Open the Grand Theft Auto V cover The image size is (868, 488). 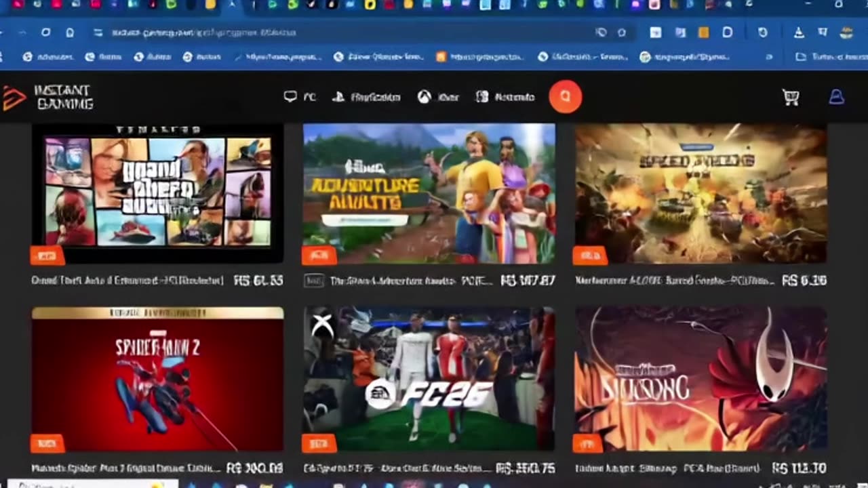(x=157, y=193)
